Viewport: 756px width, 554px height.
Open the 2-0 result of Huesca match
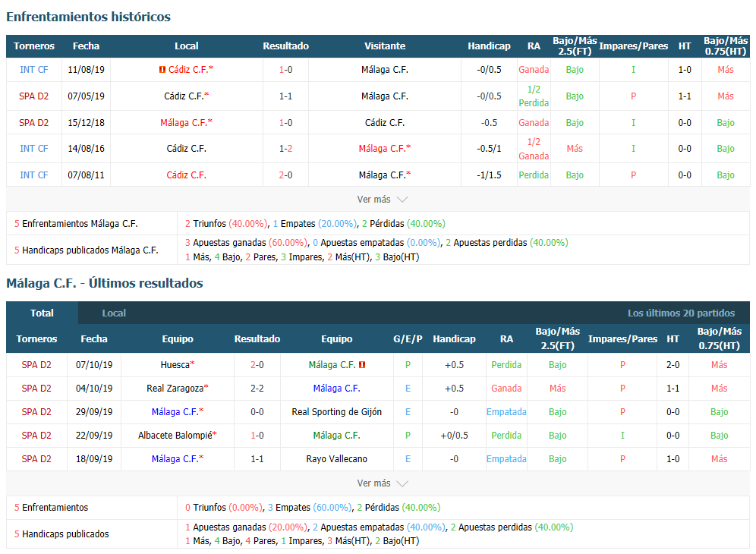(x=257, y=365)
